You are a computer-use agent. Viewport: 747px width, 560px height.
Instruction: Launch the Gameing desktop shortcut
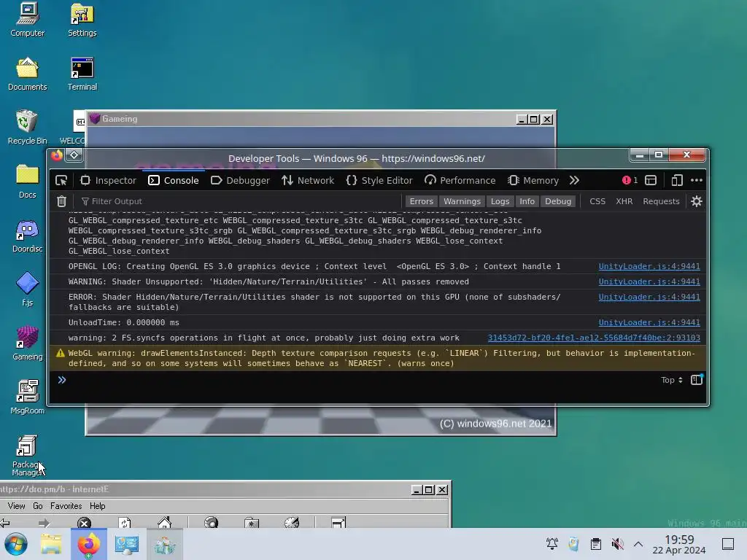click(27, 343)
